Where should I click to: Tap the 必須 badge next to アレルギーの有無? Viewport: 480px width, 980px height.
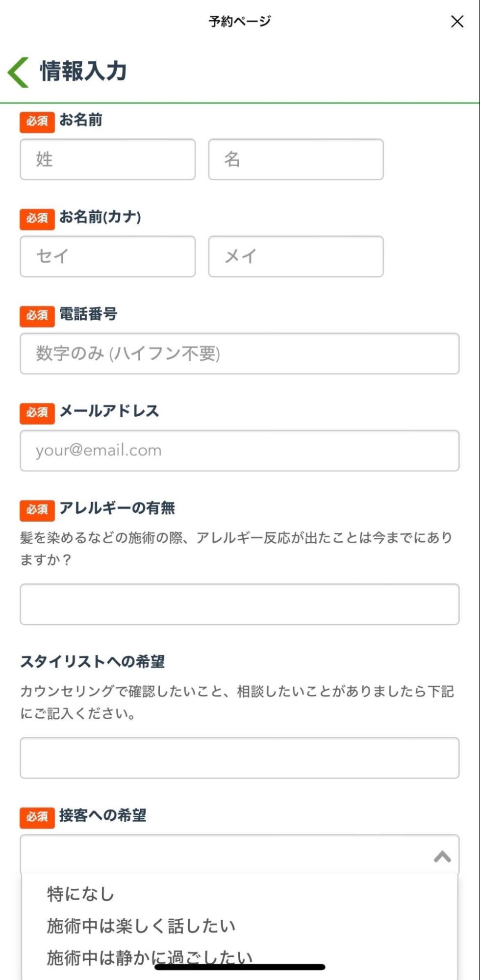point(37,510)
